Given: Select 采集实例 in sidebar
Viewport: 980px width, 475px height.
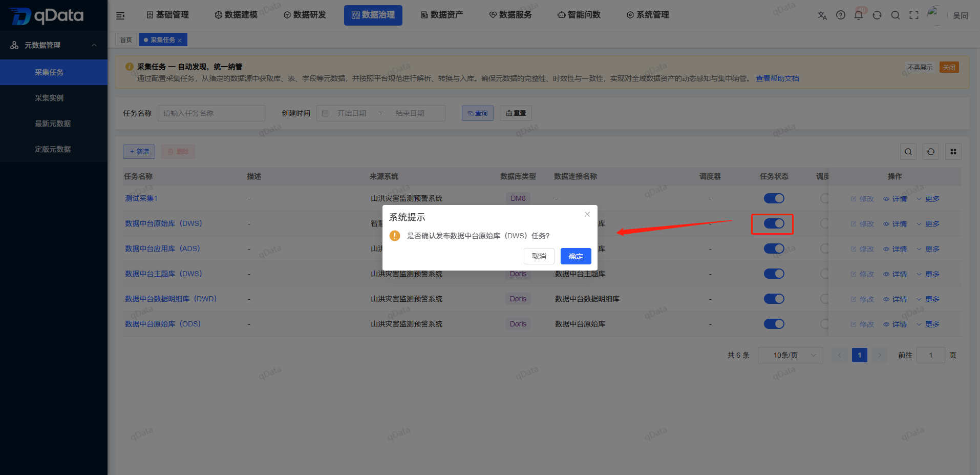Looking at the screenshot, I should pos(54,98).
